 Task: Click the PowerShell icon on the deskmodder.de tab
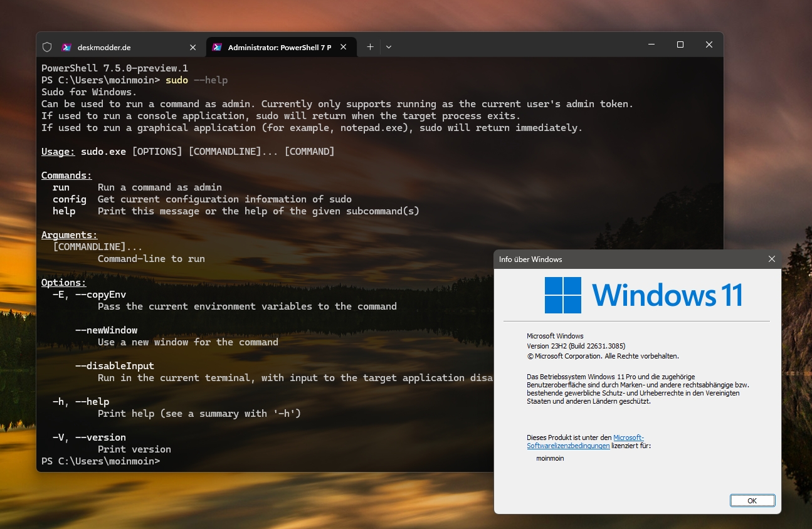(x=66, y=47)
